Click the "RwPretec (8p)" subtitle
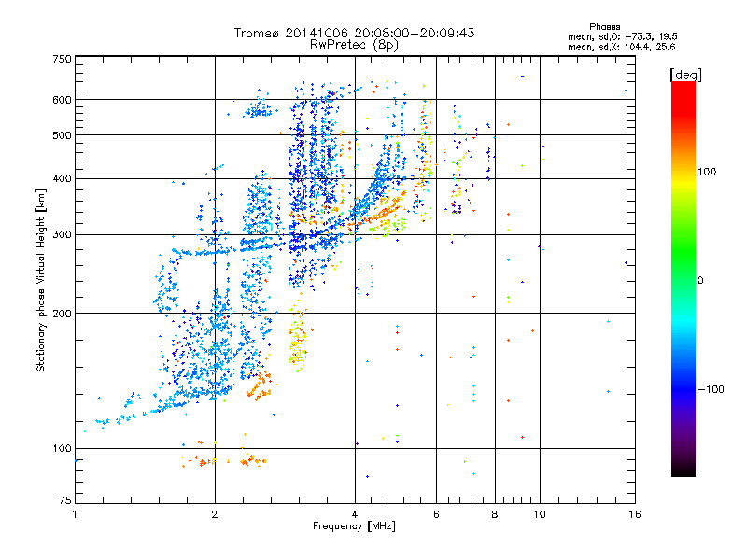Screen dimensions: 747x560 pos(354,45)
